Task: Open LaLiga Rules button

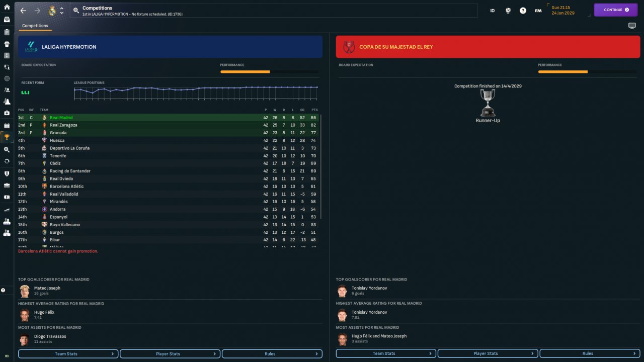Action: tap(272, 353)
